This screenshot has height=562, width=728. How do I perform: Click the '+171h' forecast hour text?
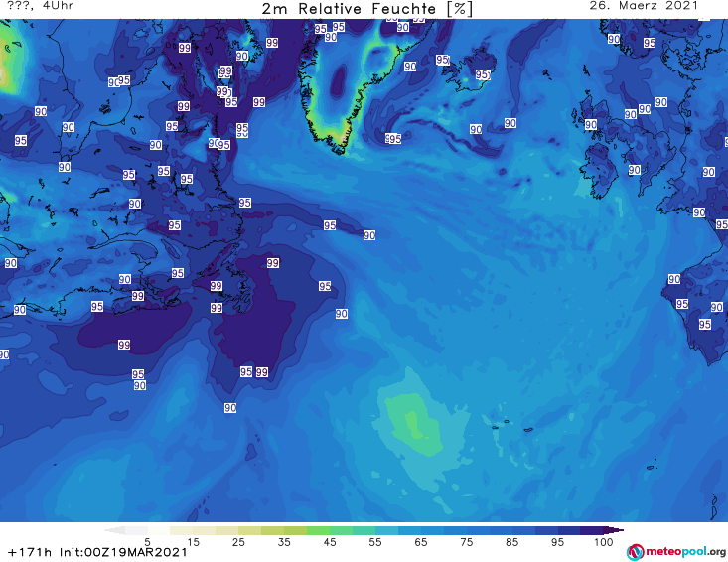coord(30,552)
